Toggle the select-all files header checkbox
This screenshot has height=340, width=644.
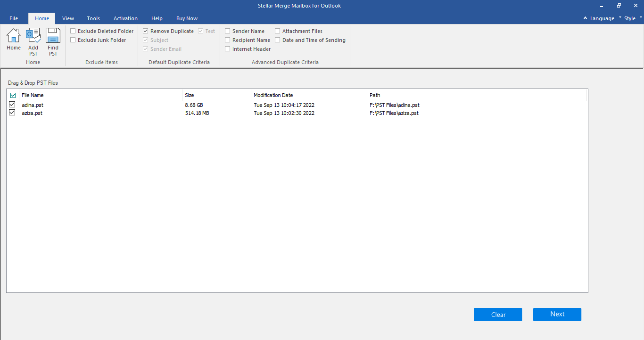coord(13,95)
